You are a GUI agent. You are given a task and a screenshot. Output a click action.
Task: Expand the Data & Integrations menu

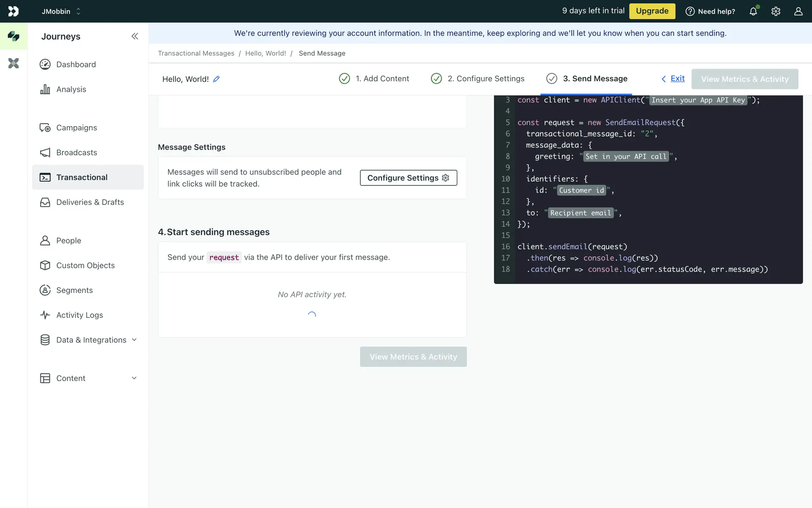click(91, 340)
